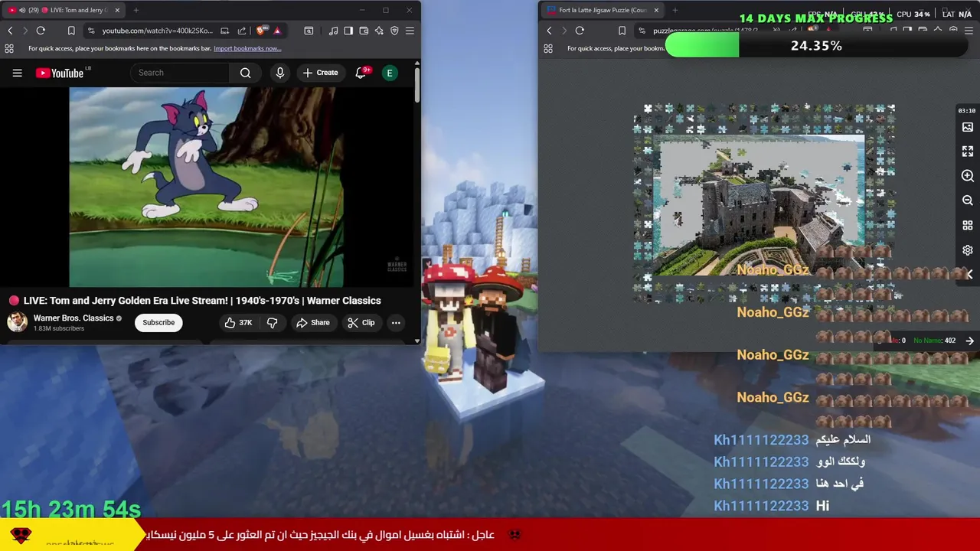The image size is (980, 551).
Task: Mute the audio icon on the YouTube tab
Action: 21,10
